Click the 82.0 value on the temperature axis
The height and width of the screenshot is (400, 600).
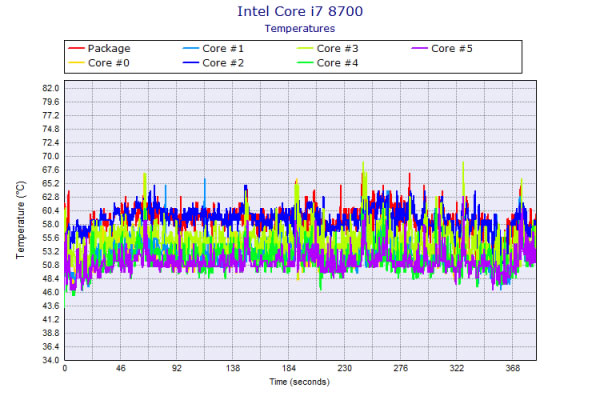51,88
